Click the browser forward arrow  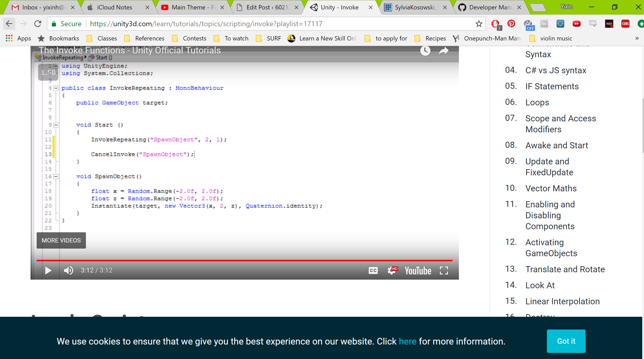pyautogui.click(x=23, y=24)
